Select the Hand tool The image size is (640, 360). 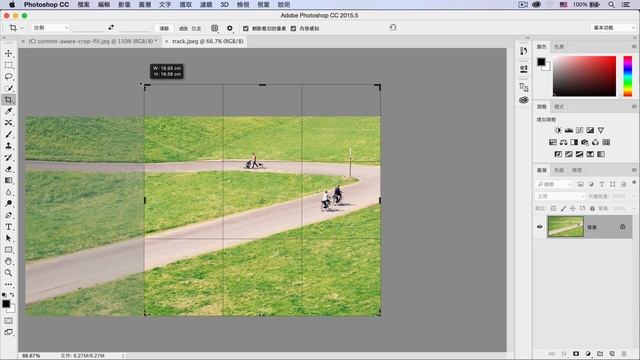[9, 261]
